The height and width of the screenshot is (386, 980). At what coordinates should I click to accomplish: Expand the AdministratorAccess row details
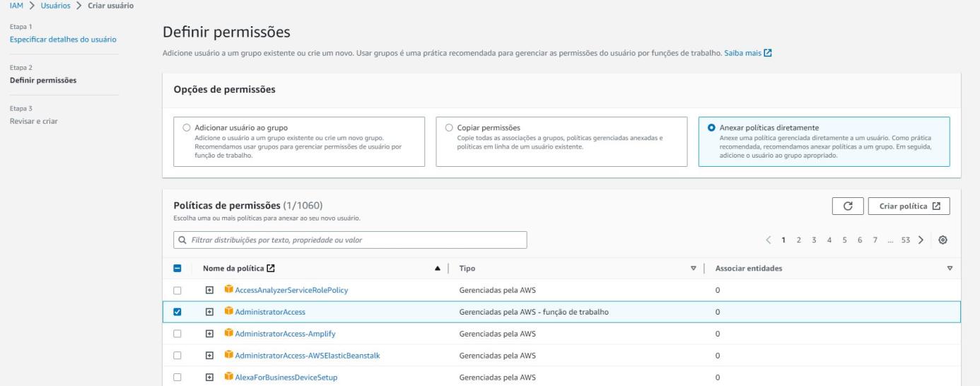209,312
